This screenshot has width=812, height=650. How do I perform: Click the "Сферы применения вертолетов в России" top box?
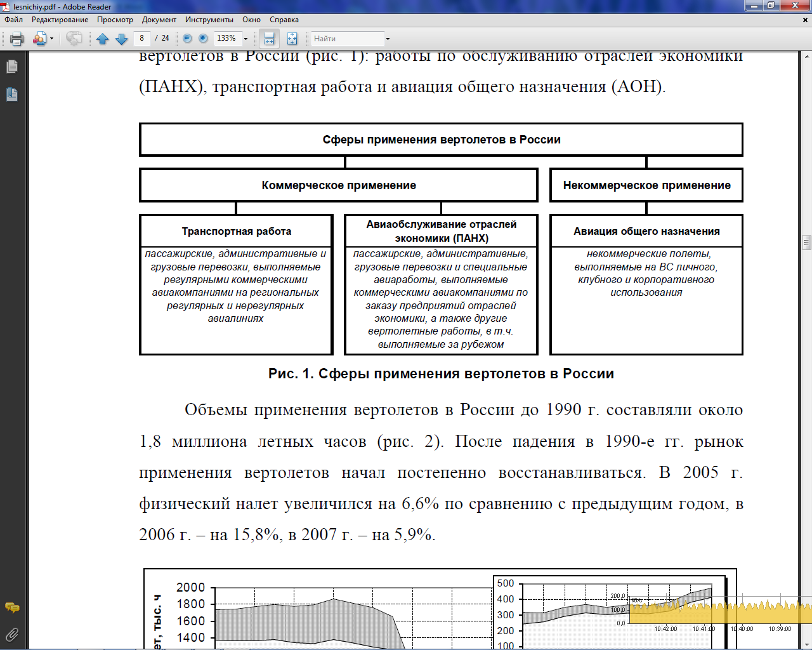(x=441, y=140)
